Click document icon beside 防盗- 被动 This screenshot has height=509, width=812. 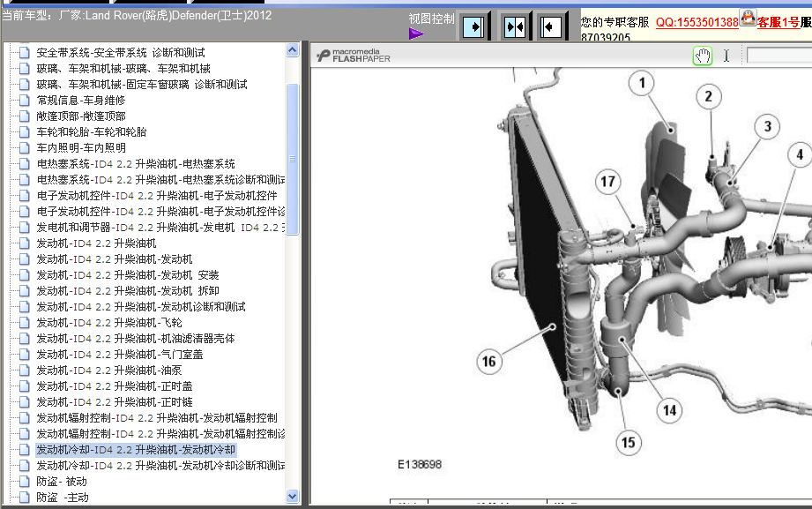pyautogui.click(x=25, y=482)
